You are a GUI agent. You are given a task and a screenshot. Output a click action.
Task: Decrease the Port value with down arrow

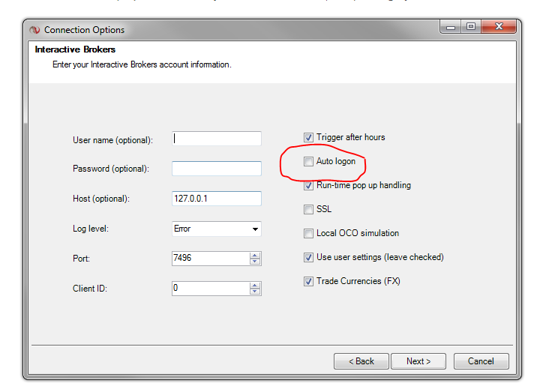255,262
